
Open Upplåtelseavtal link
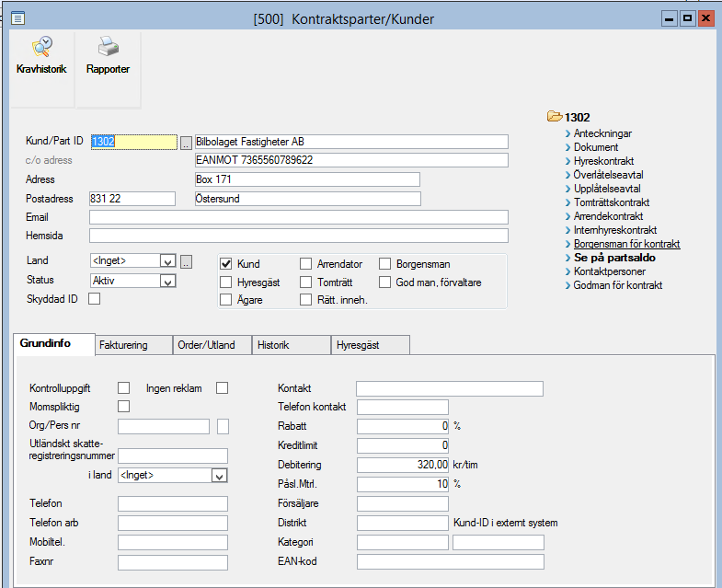[x=607, y=189]
